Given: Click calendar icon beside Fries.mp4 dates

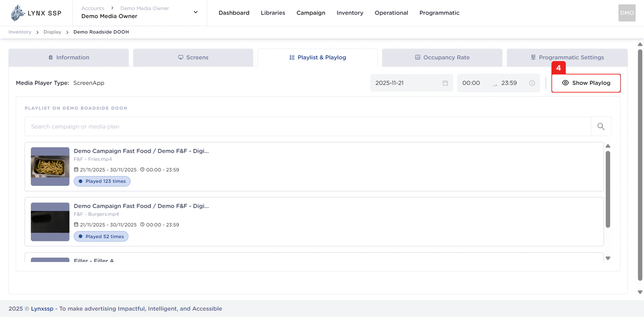Looking at the screenshot, I should pyautogui.click(x=76, y=169).
